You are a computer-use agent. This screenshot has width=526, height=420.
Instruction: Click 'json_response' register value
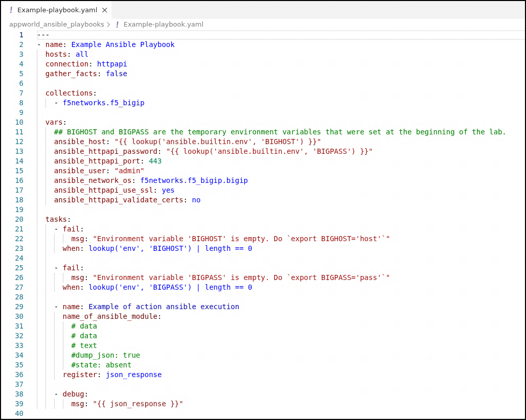133,375
